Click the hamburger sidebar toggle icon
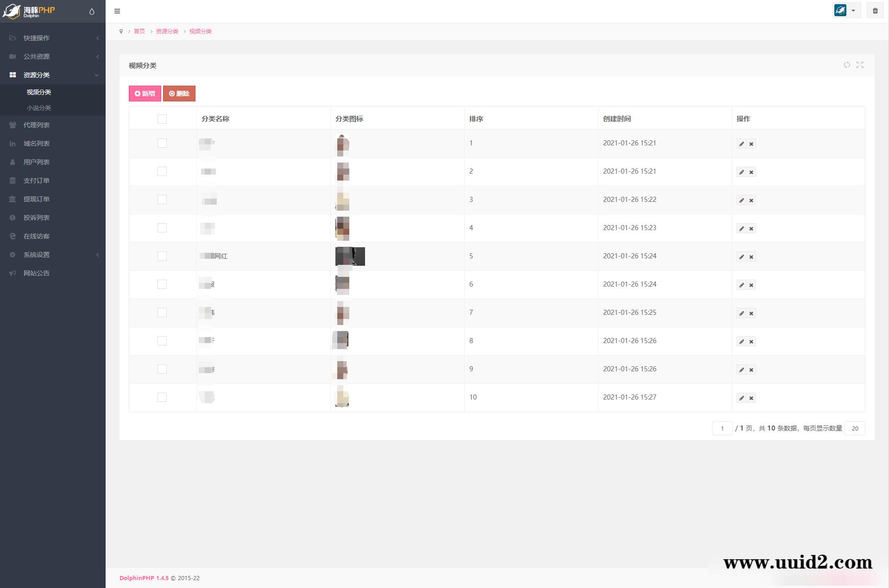 [x=117, y=11]
